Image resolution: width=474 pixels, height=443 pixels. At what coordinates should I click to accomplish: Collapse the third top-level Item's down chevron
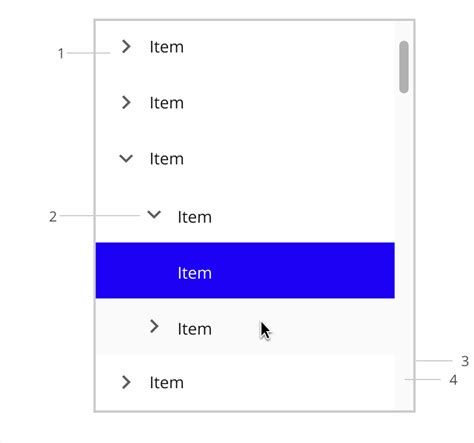(126, 158)
